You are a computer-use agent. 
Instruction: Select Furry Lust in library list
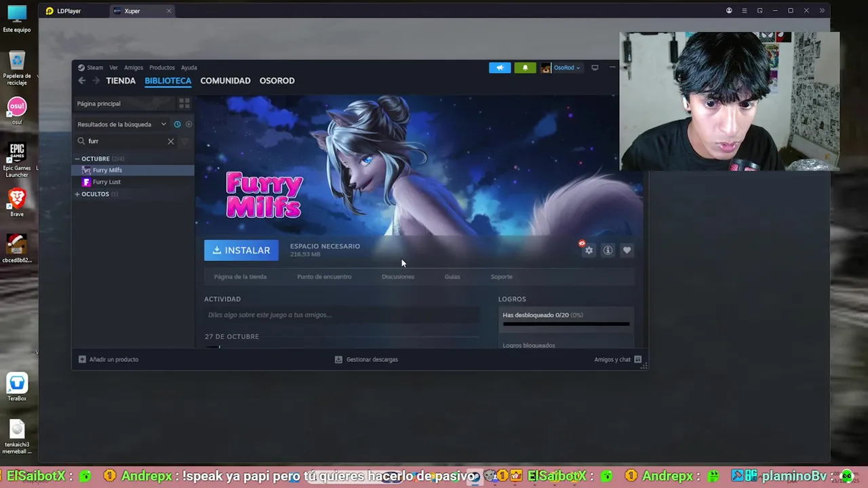tap(134, 182)
